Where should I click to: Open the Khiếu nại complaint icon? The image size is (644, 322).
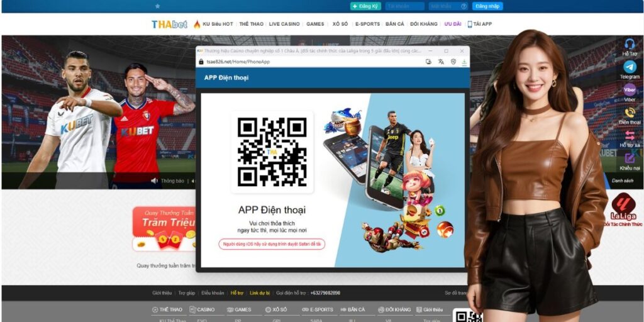point(630,158)
